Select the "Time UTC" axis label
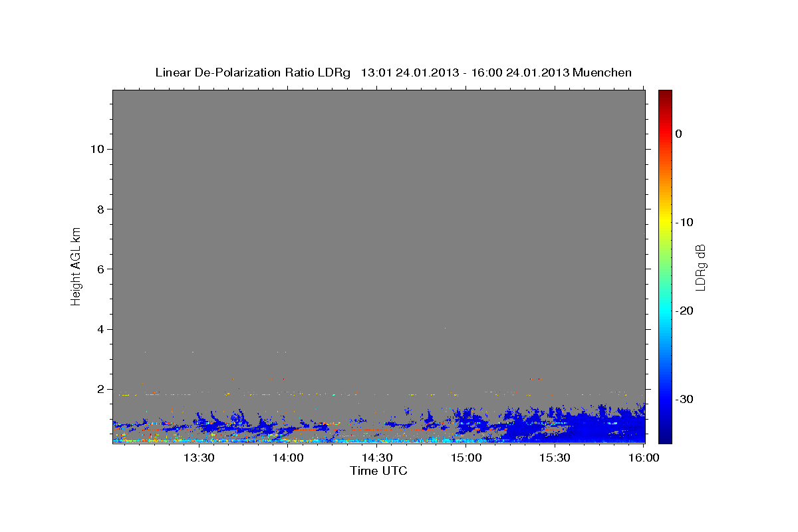798x532 pixels. [378, 471]
